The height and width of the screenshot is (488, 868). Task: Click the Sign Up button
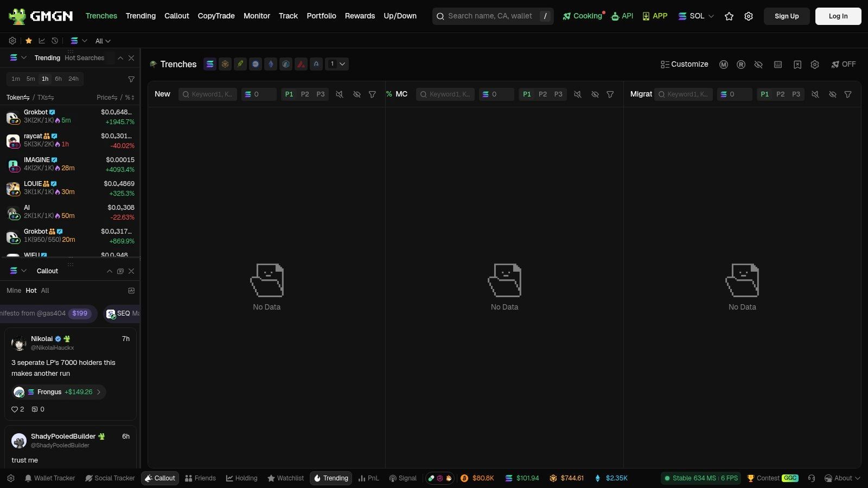coord(787,16)
